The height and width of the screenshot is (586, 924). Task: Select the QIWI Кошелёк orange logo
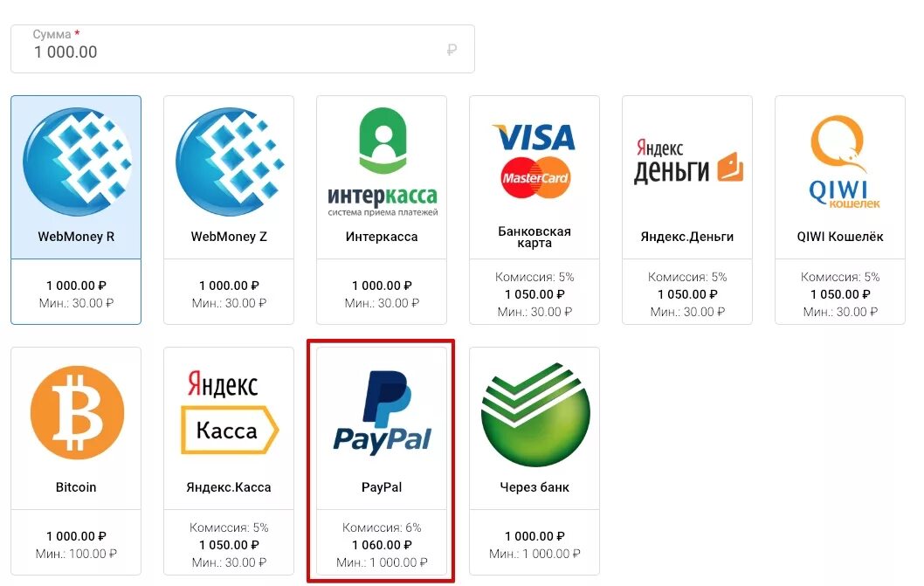pyautogui.click(x=839, y=162)
